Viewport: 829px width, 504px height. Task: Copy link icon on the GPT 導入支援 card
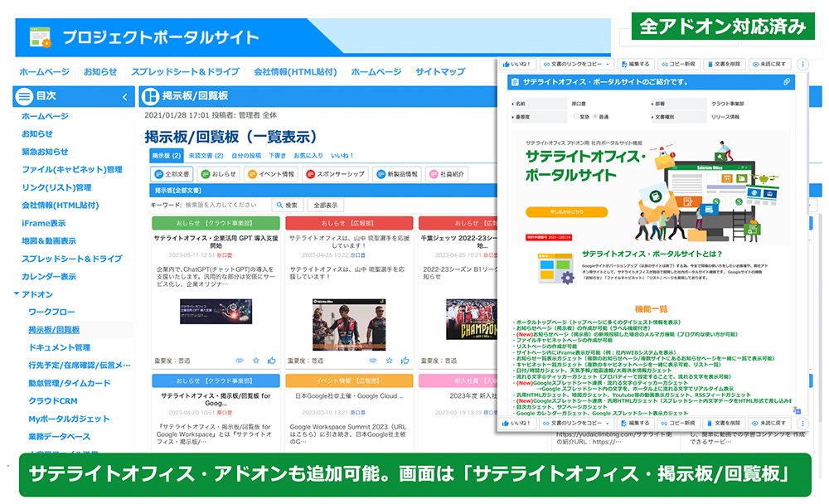(x=240, y=361)
